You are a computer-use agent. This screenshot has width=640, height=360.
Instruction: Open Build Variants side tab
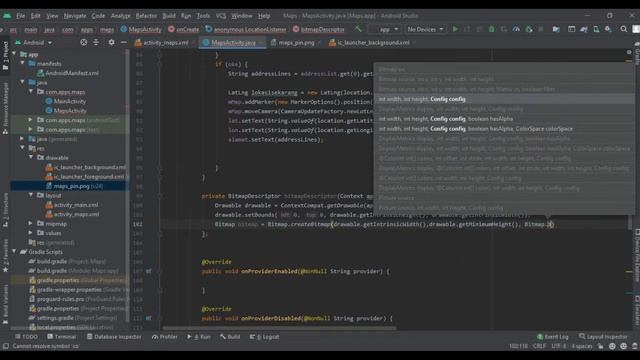(5, 304)
